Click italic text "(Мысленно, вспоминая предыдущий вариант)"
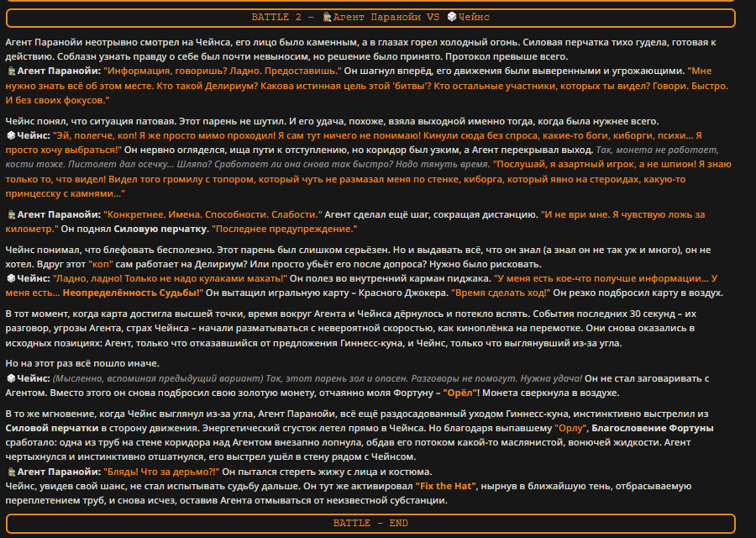 [158, 378]
